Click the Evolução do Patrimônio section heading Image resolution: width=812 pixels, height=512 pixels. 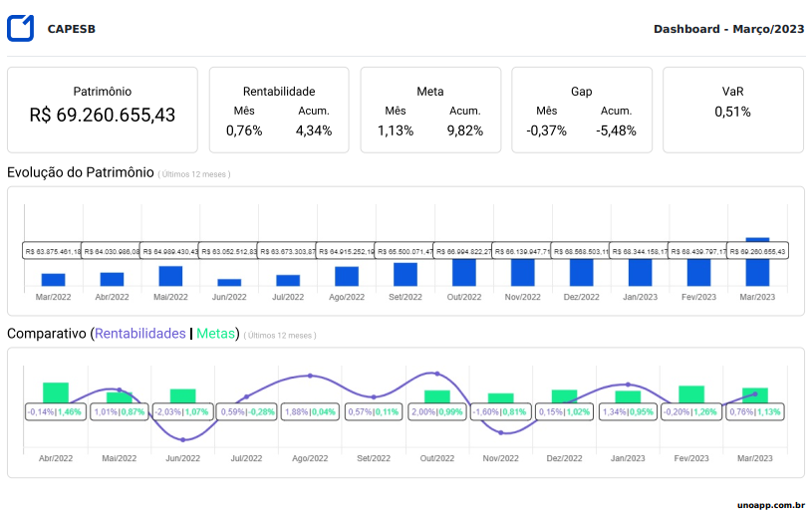[80, 172]
